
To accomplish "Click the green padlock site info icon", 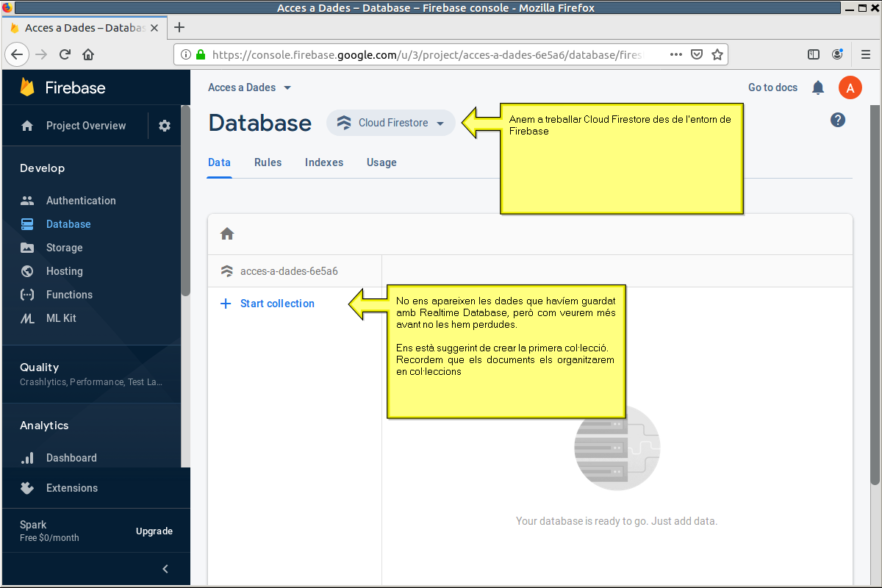I will [201, 54].
